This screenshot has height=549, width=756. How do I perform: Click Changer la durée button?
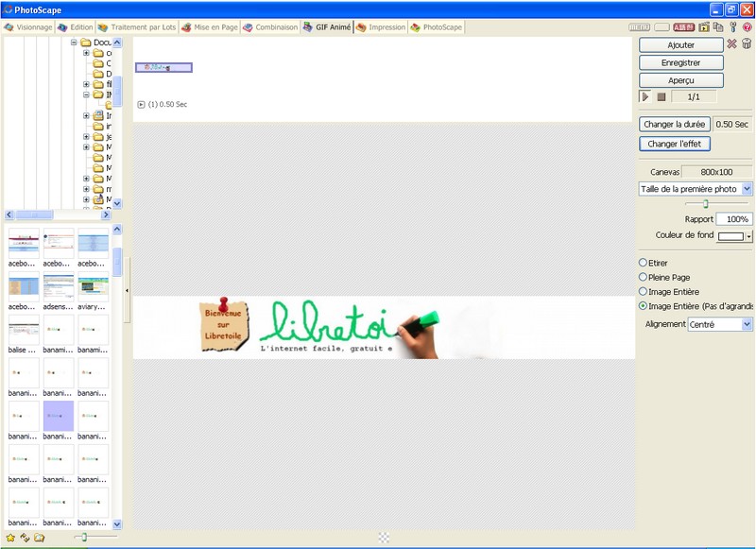pos(674,125)
